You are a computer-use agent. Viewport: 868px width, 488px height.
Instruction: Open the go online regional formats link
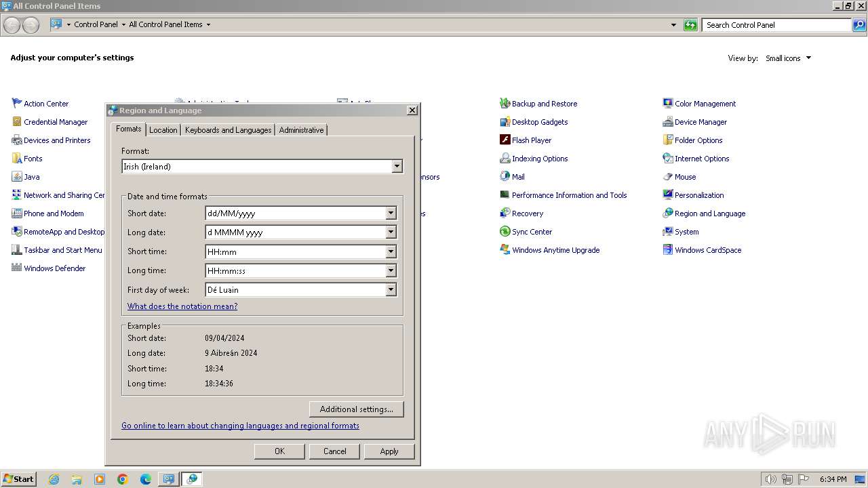[240, 426]
